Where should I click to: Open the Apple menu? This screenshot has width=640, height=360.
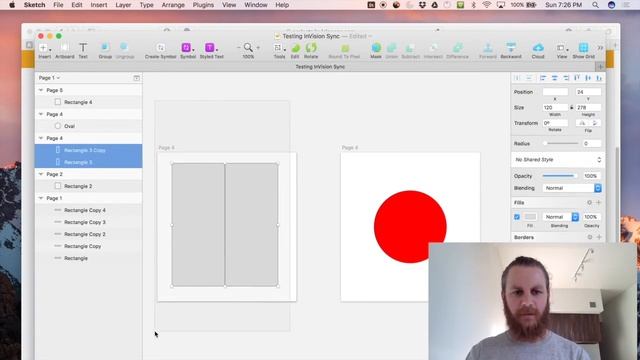(12, 5)
